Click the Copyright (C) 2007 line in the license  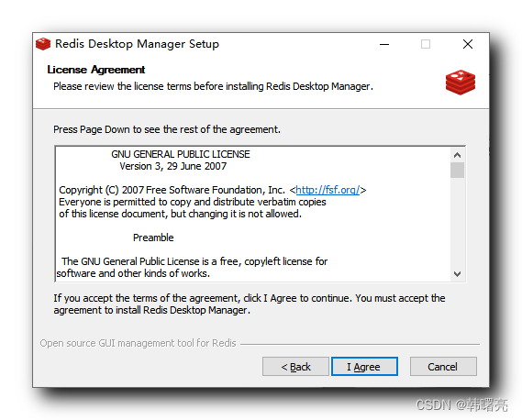pos(213,190)
